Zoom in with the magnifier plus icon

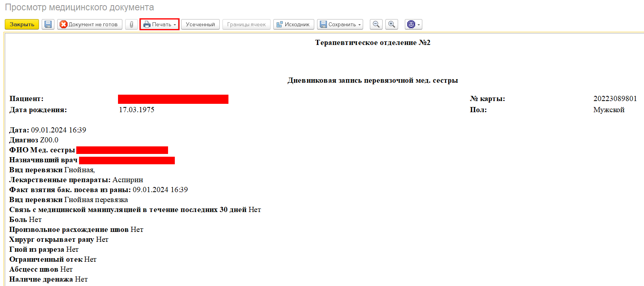(391, 24)
